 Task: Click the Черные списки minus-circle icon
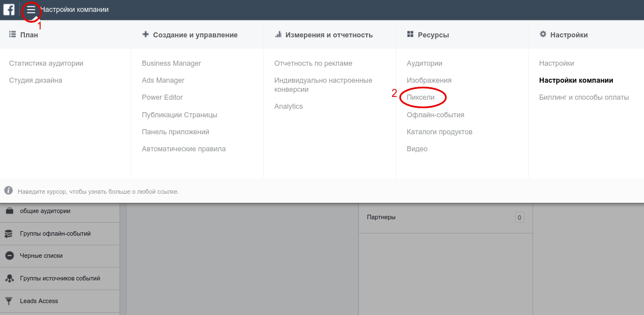point(9,256)
